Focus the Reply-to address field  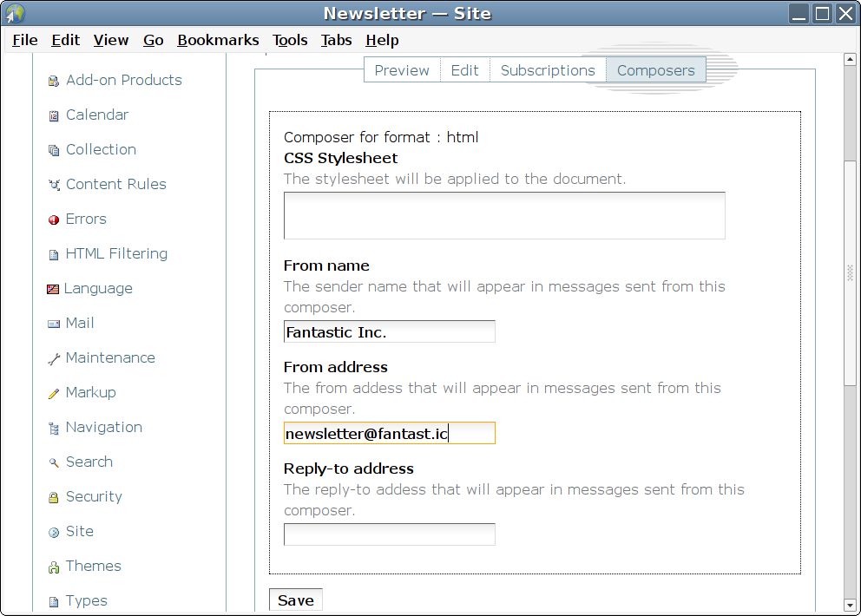(389, 534)
